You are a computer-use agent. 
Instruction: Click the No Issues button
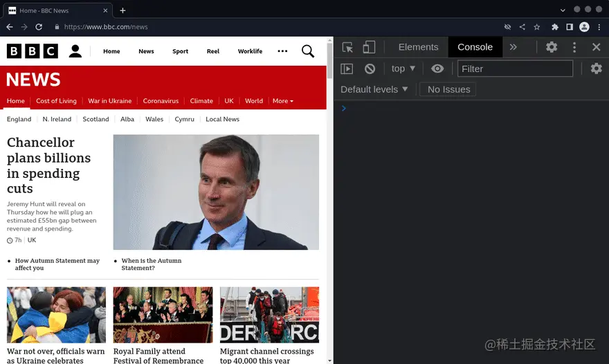448,89
